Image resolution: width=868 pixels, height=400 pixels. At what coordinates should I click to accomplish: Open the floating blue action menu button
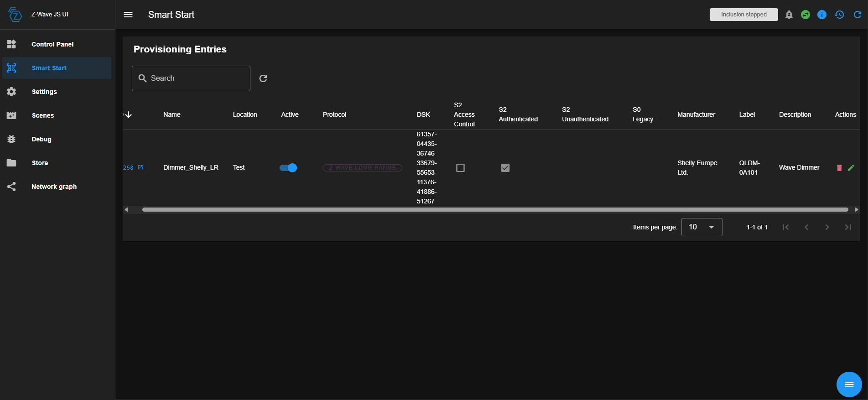pyautogui.click(x=849, y=384)
